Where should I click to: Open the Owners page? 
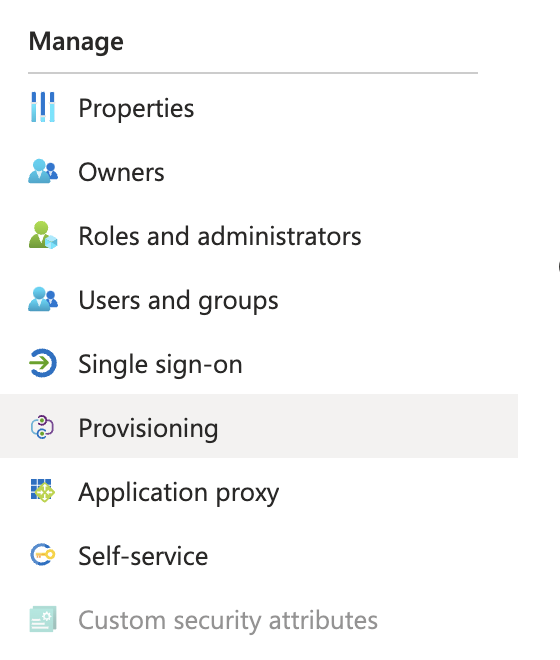[x=121, y=172]
